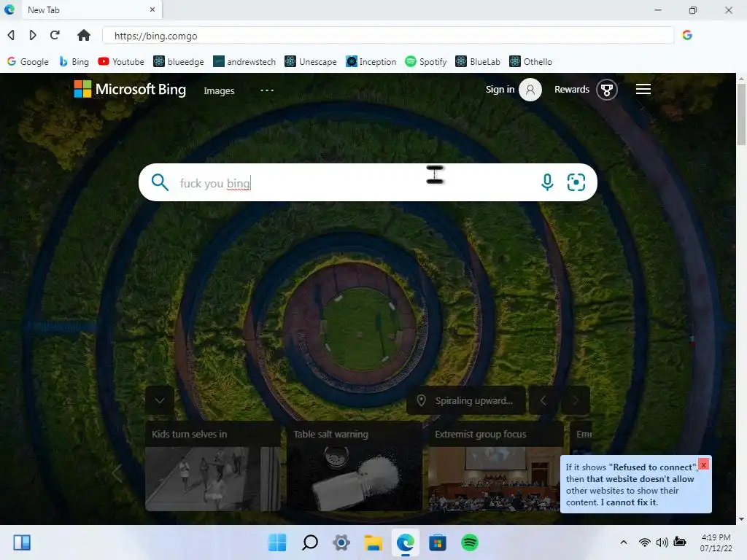Open the Bing bookmark
This screenshot has width=747, height=560.
[x=74, y=61]
